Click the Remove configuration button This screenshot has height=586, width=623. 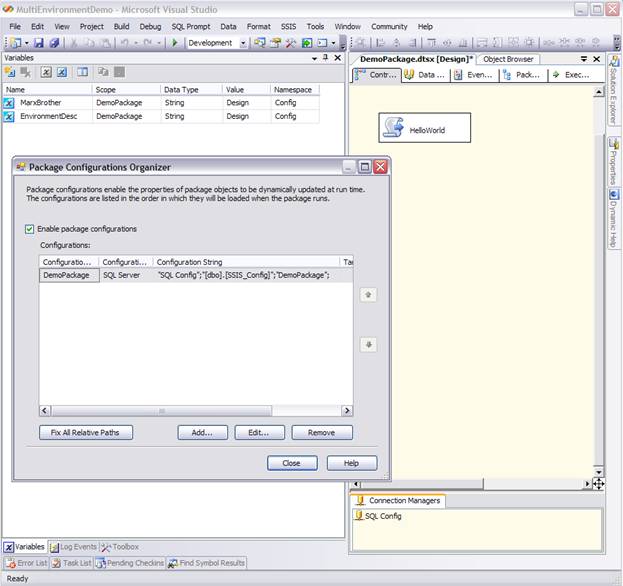pos(322,433)
